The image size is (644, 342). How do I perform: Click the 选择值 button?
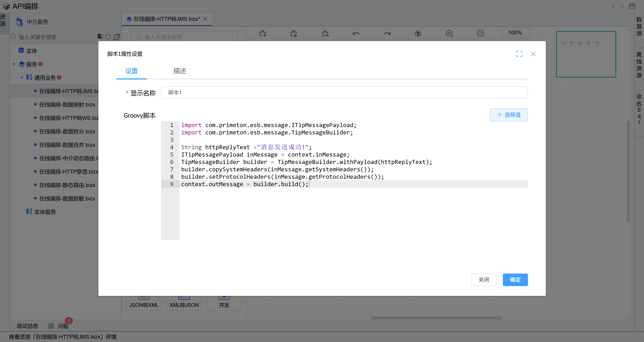508,115
